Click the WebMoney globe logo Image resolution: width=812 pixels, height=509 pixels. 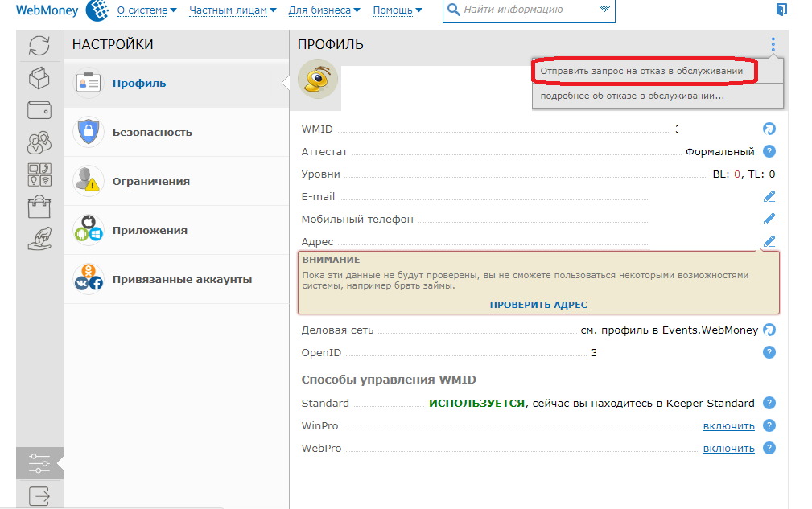(97, 10)
